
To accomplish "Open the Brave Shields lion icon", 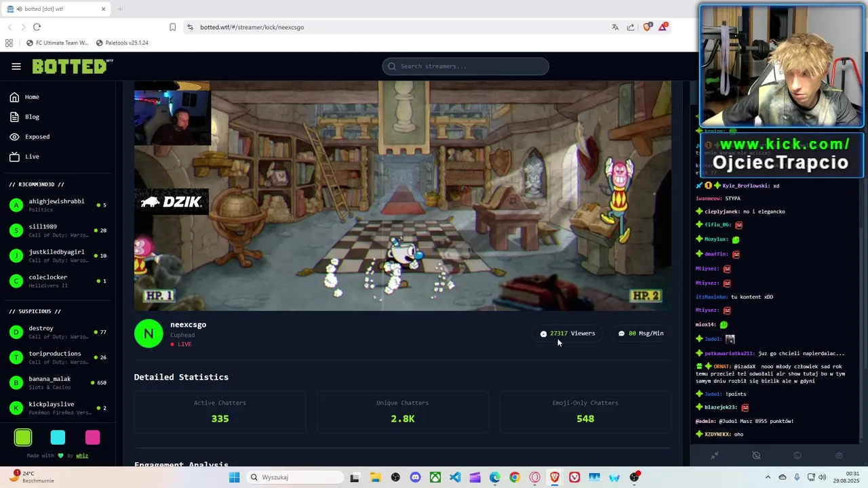I will [x=648, y=27].
